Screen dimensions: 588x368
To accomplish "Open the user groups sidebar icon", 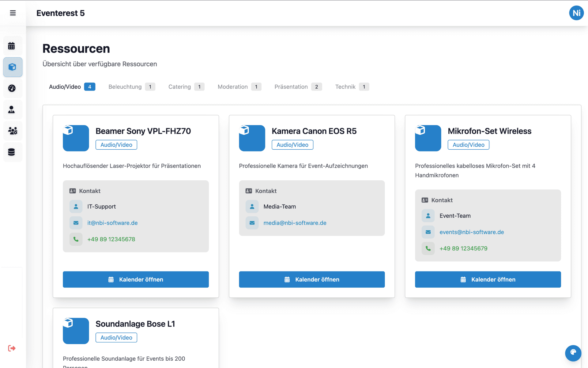I will point(12,131).
